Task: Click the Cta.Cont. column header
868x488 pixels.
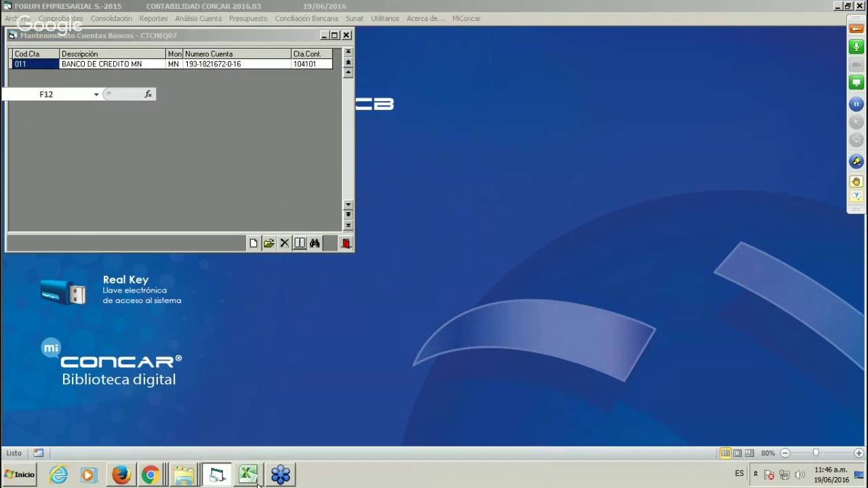Action: click(x=311, y=54)
